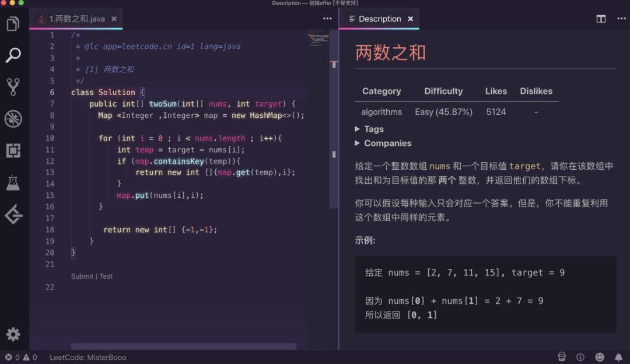The image size is (630, 364).
Task: Click the Test code lens link
Action: [106, 276]
